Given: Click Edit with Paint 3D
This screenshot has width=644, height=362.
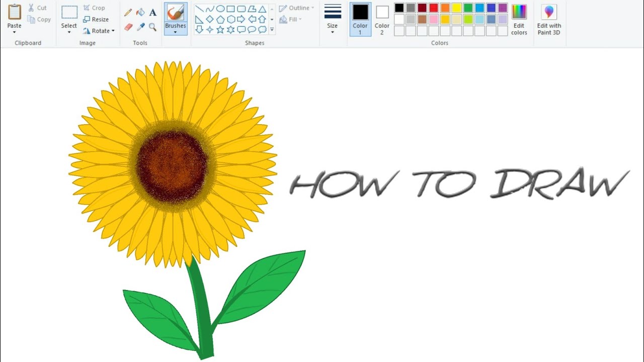Looking at the screenshot, I should coord(549,19).
